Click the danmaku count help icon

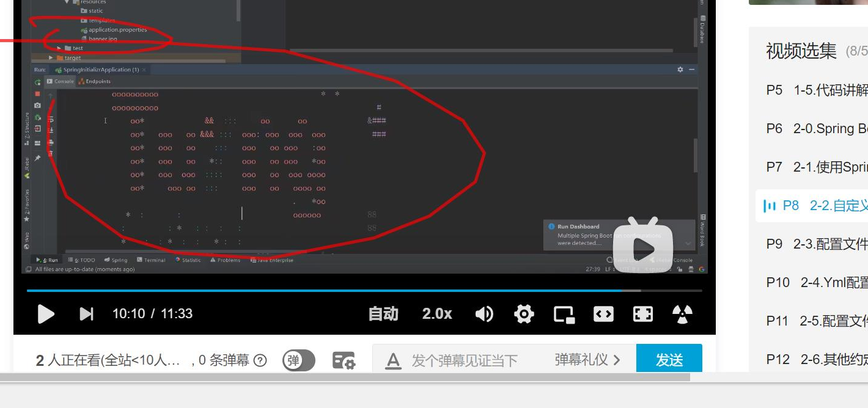point(260,360)
